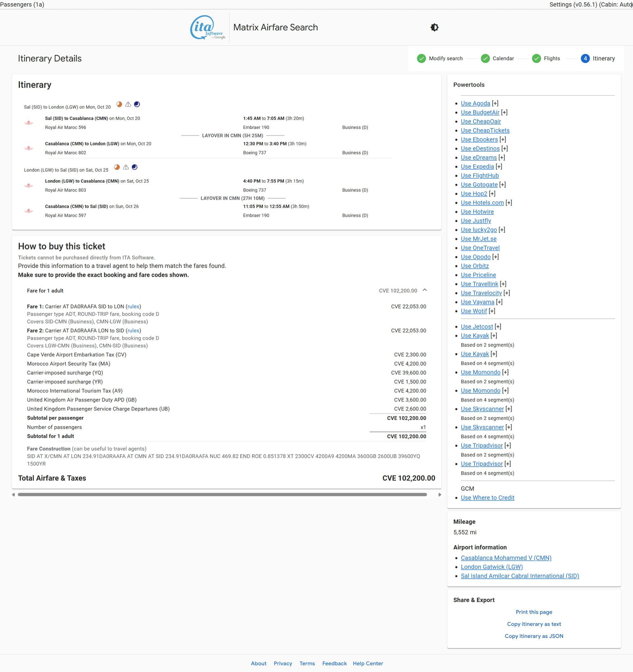
Task: Click the blue moon icon on the return trip
Action: pos(135,167)
